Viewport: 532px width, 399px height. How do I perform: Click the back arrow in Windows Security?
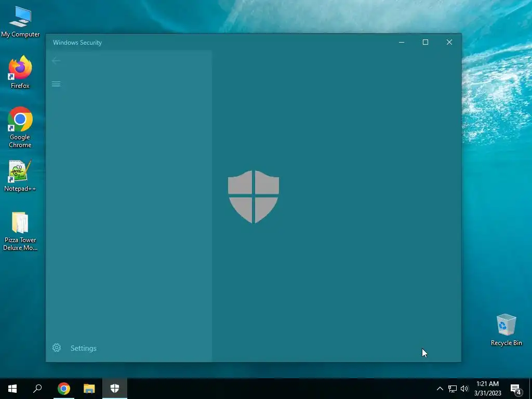(x=56, y=61)
